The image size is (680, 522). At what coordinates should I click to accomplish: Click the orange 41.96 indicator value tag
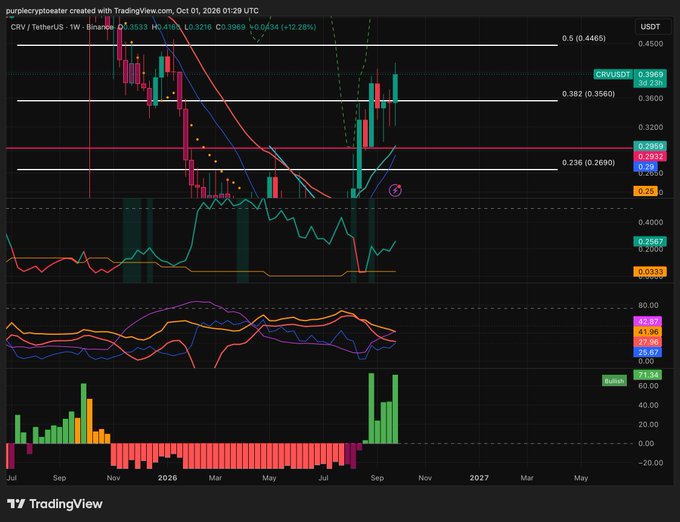(648, 332)
